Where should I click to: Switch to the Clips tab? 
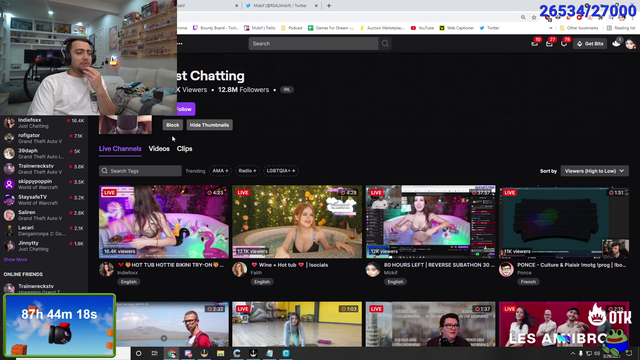184,149
